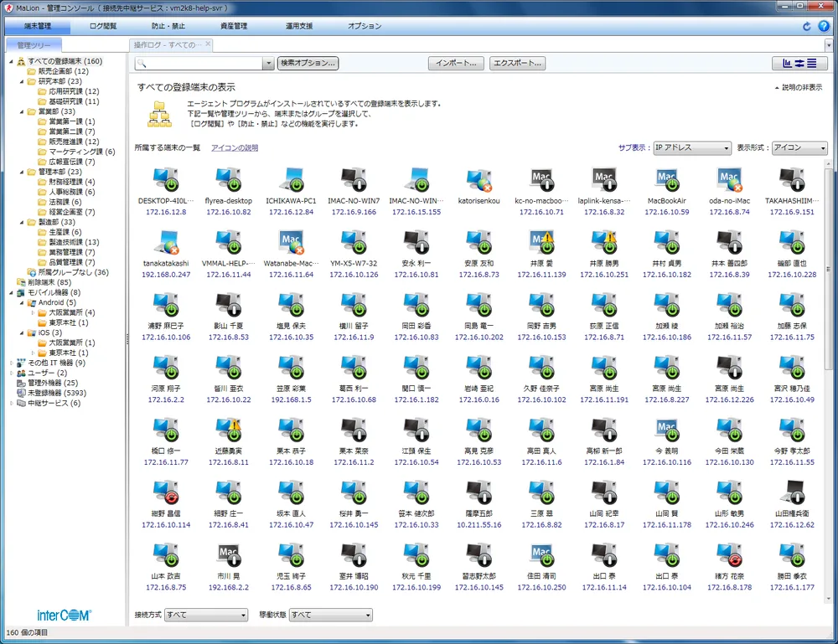Select the laplink-kensa Mac icon
The image size is (838, 644).
[604, 179]
